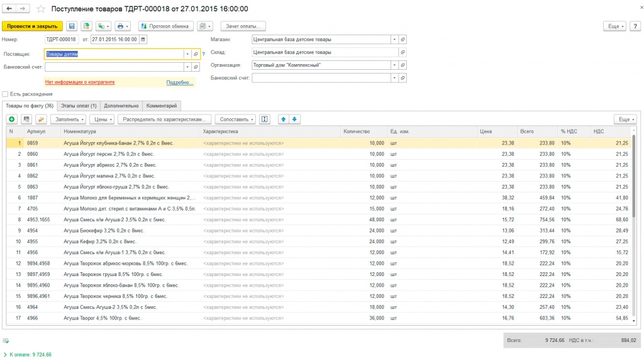Add a new row with green plus icon

pyautogui.click(x=12, y=119)
